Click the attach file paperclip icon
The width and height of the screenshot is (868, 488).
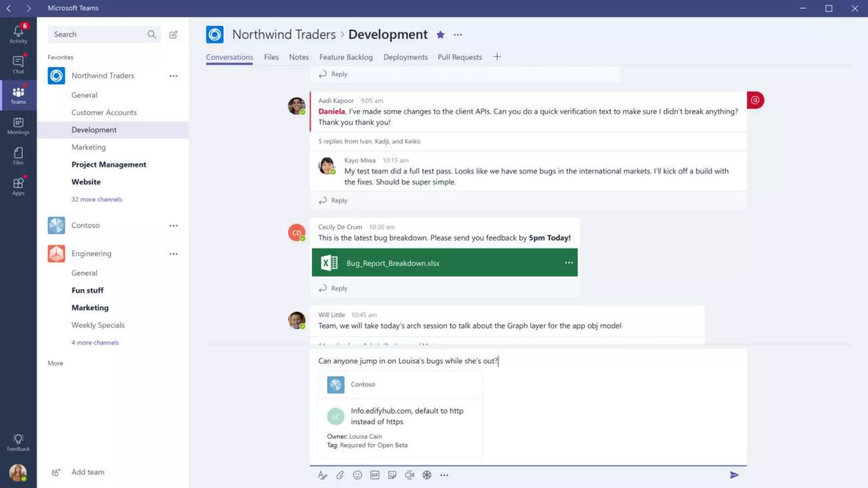340,475
